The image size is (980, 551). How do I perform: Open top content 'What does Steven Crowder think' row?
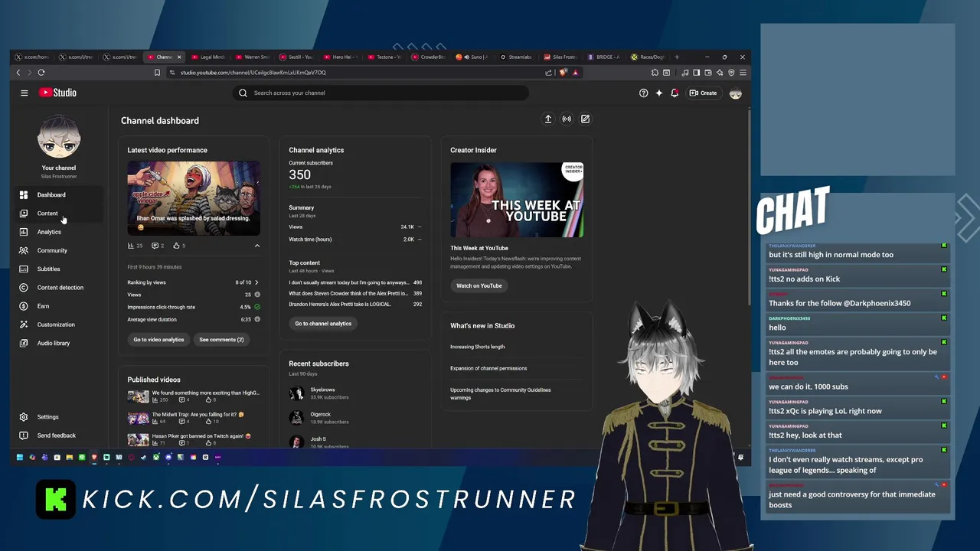(355, 293)
